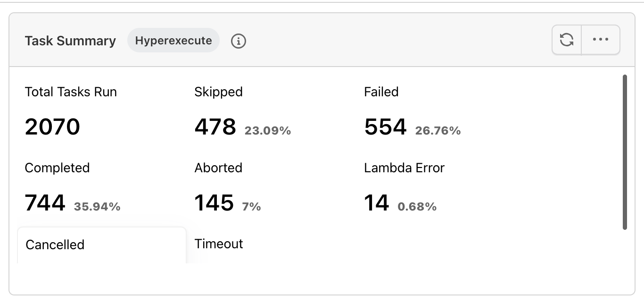Click the Hyperexecute badge
The width and height of the screenshot is (644, 303).
pyautogui.click(x=173, y=41)
